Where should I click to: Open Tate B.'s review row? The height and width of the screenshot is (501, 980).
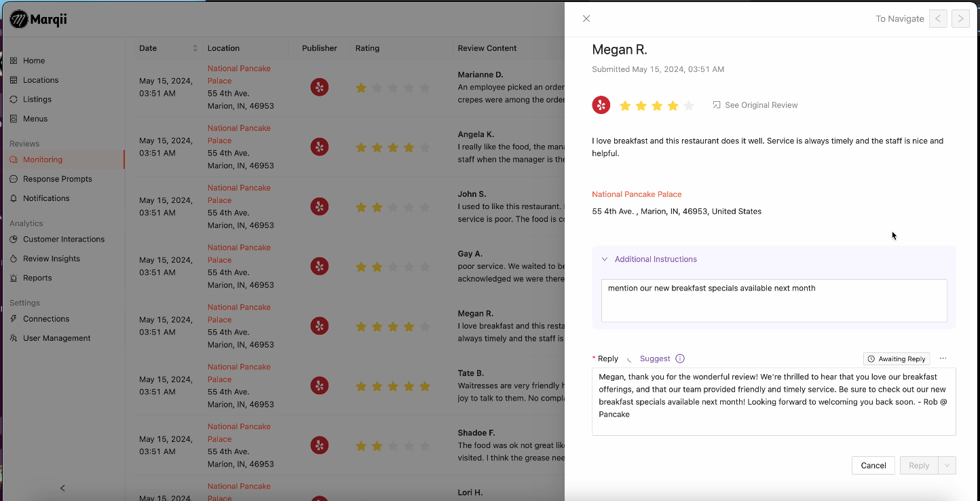[350, 386]
